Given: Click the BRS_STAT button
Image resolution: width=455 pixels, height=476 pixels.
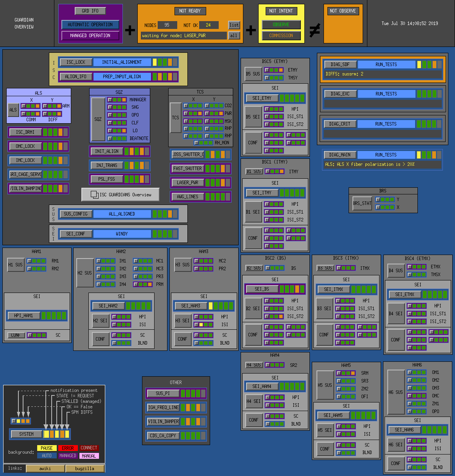Looking at the screenshot, I should 362,203.
